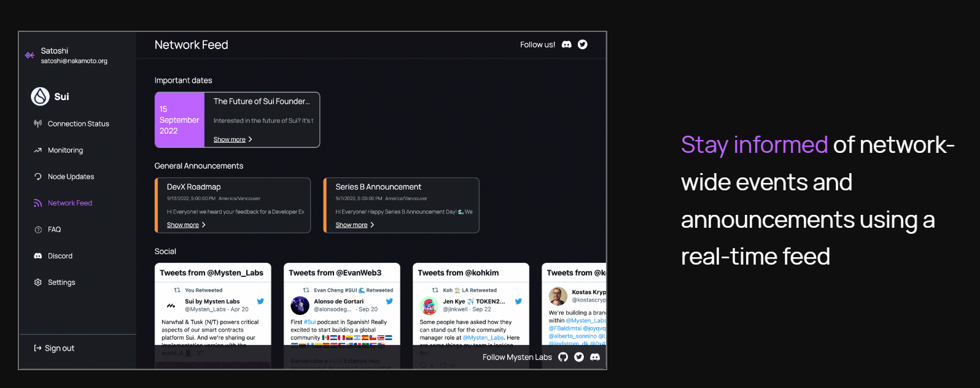Go to Monitoring in the sidebar

[65, 150]
